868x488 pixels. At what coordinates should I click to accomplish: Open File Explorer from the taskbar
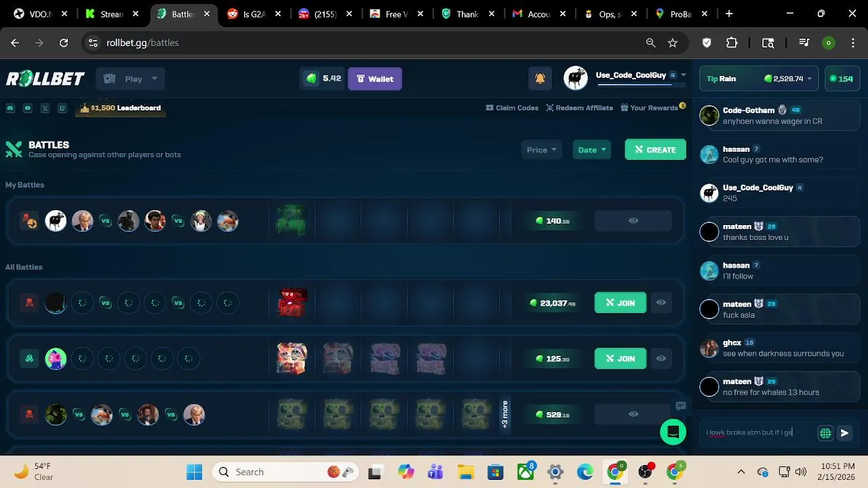point(465,472)
